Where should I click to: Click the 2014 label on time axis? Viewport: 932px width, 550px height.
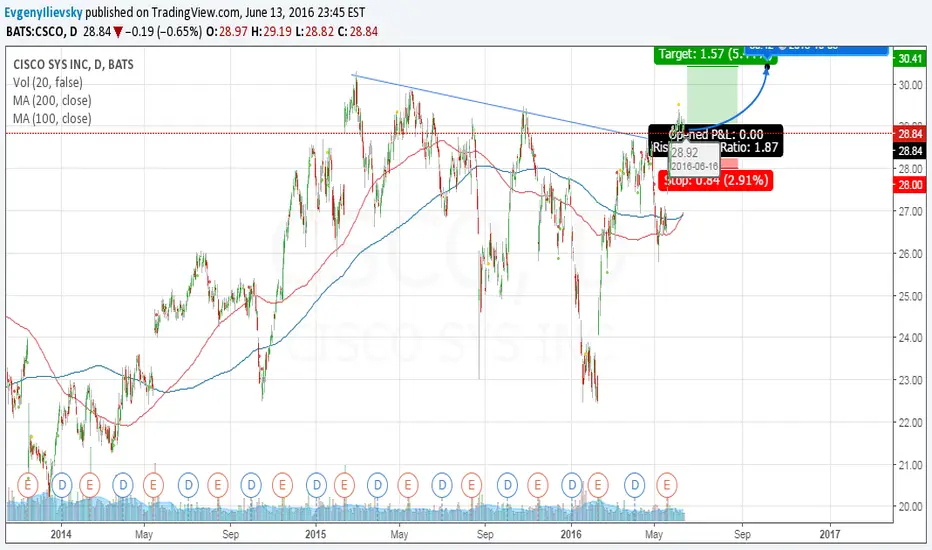coord(61,534)
